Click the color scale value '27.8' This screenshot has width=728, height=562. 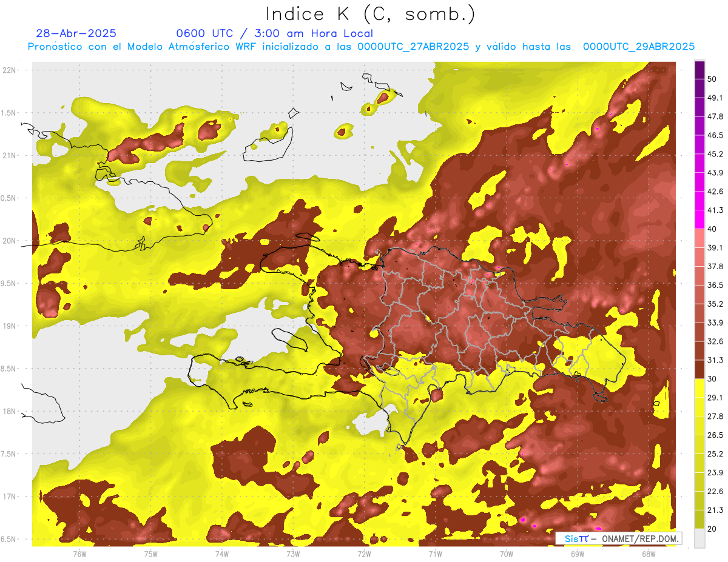click(715, 416)
